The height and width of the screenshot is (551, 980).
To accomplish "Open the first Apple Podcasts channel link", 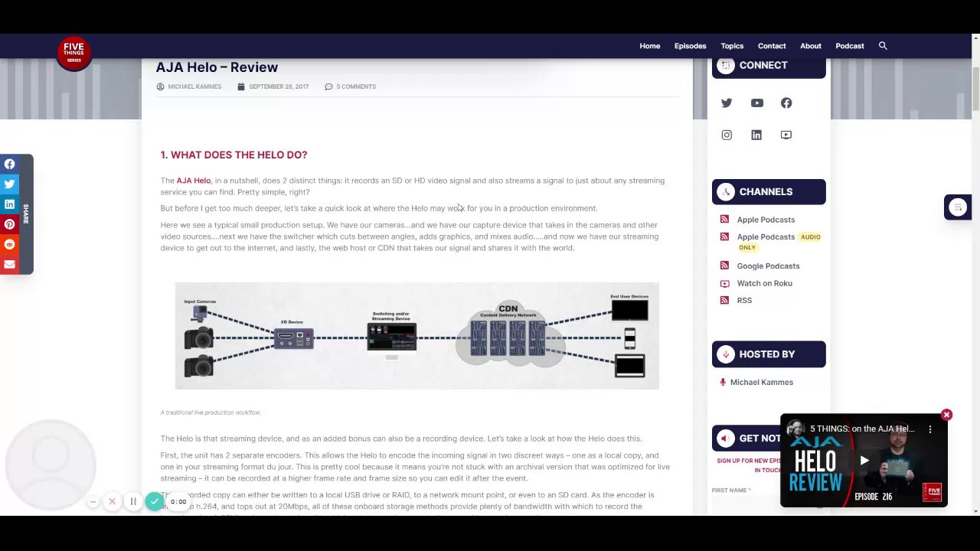I will [x=766, y=220].
